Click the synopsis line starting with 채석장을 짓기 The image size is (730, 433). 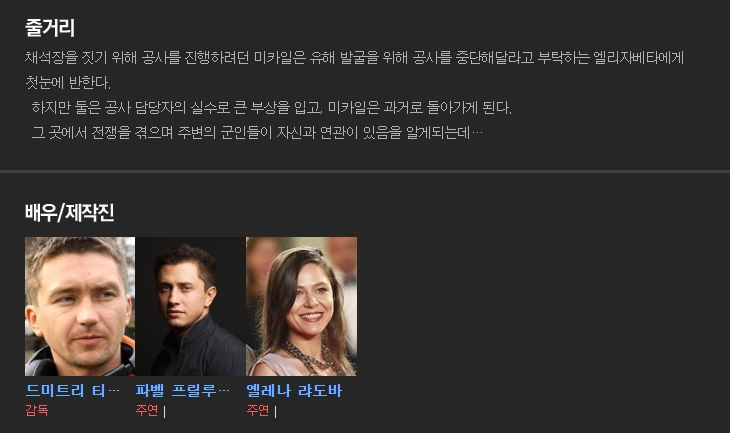(x=354, y=58)
